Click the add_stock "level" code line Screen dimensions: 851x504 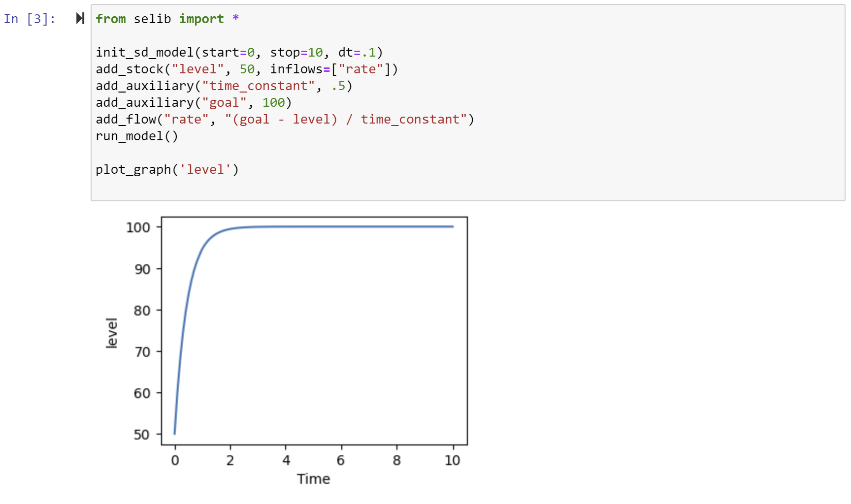click(246, 69)
